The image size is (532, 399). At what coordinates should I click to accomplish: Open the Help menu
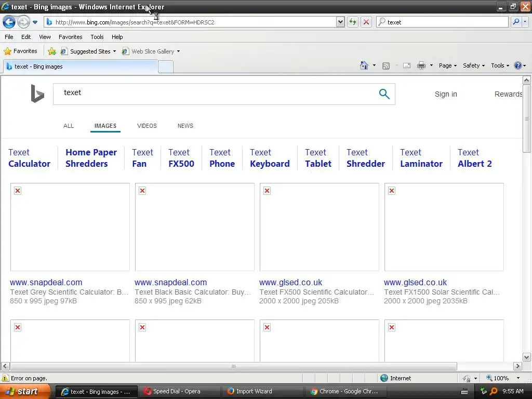(117, 37)
